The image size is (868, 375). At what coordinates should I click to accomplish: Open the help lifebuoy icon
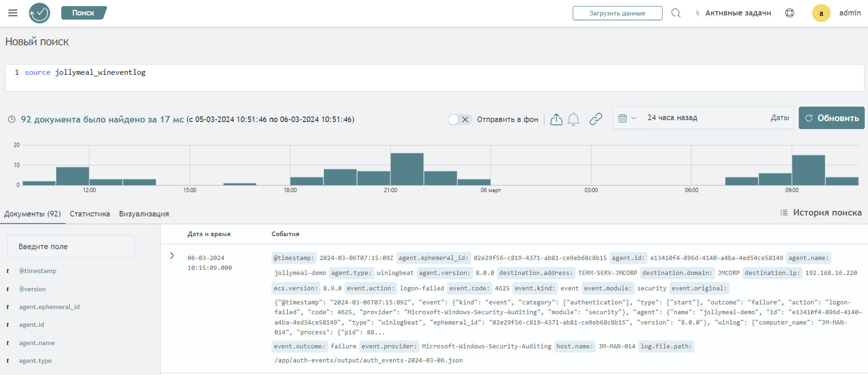[789, 13]
